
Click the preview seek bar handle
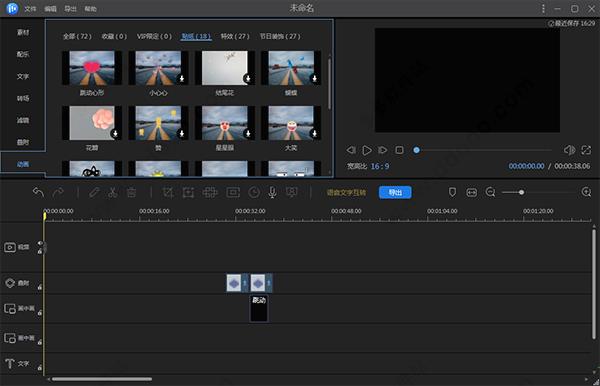click(x=416, y=150)
